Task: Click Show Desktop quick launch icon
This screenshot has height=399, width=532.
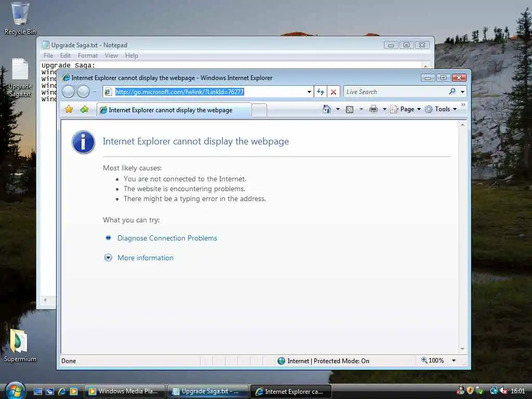Action: [x=38, y=391]
